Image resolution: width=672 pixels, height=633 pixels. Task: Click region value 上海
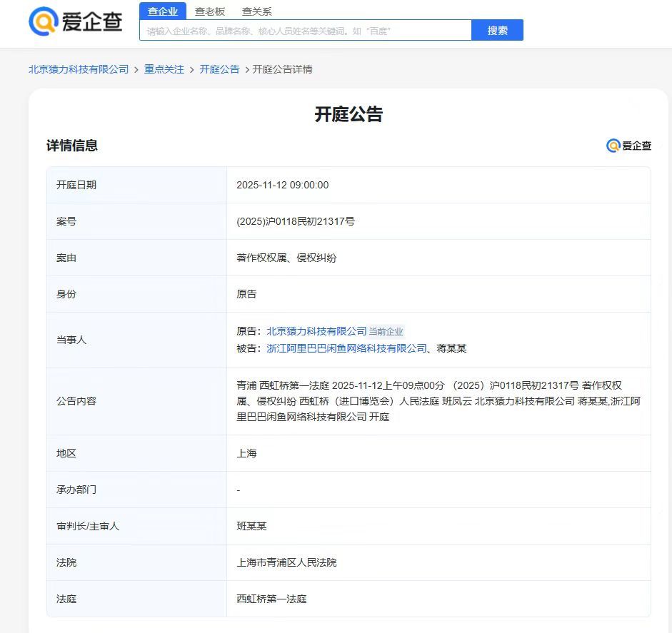tap(246, 453)
